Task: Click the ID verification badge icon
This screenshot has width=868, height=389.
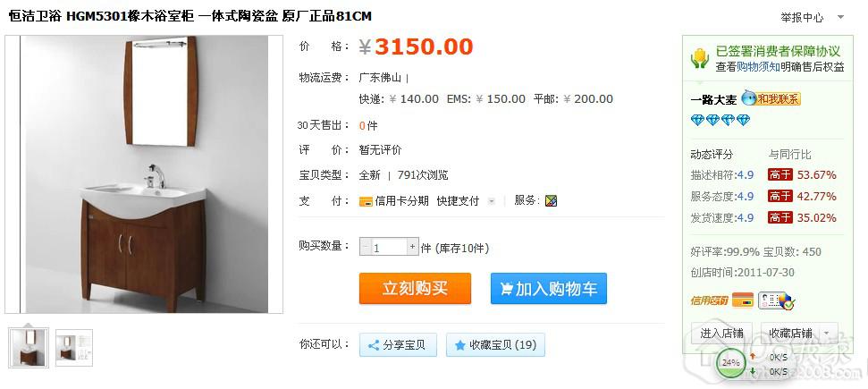Action: click(776, 300)
